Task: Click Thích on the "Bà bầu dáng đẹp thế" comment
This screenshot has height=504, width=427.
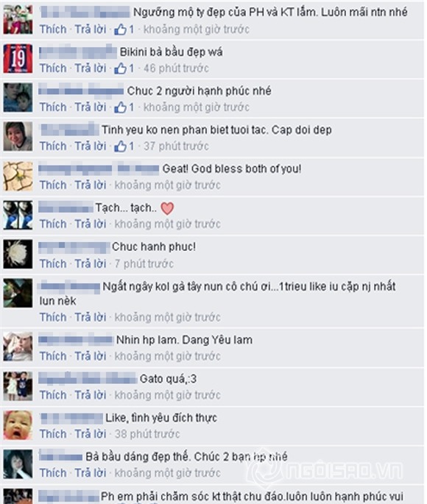Action: (53, 473)
